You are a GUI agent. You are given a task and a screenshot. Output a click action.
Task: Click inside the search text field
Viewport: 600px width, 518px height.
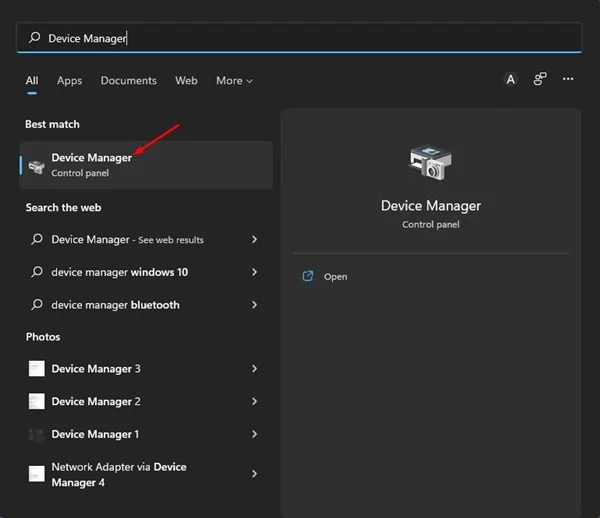click(300, 38)
